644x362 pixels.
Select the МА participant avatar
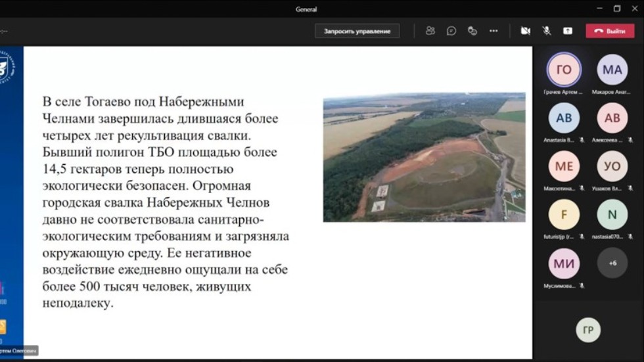(612, 70)
